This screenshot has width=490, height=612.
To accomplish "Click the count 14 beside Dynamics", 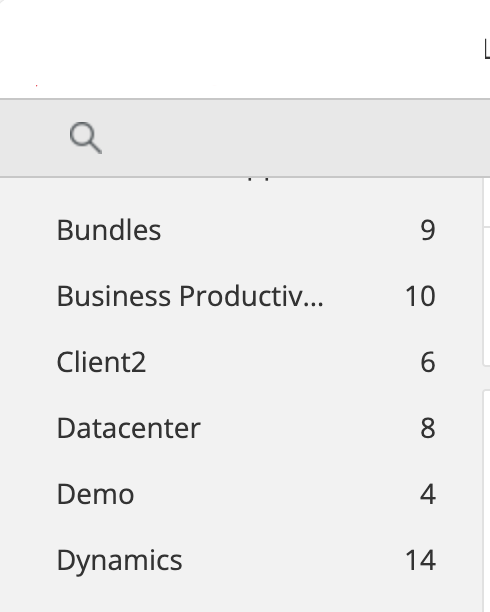I will click(421, 560).
